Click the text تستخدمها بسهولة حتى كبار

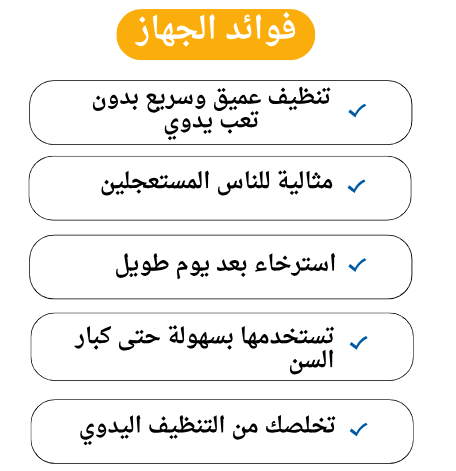tap(204, 338)
